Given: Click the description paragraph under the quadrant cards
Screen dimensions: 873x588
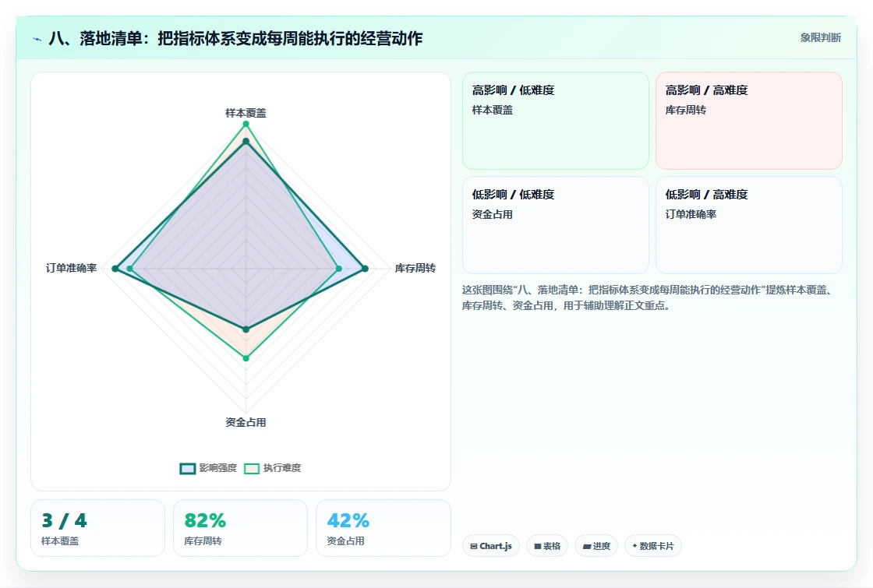Looking at the screenshot, I should (647, 298).
